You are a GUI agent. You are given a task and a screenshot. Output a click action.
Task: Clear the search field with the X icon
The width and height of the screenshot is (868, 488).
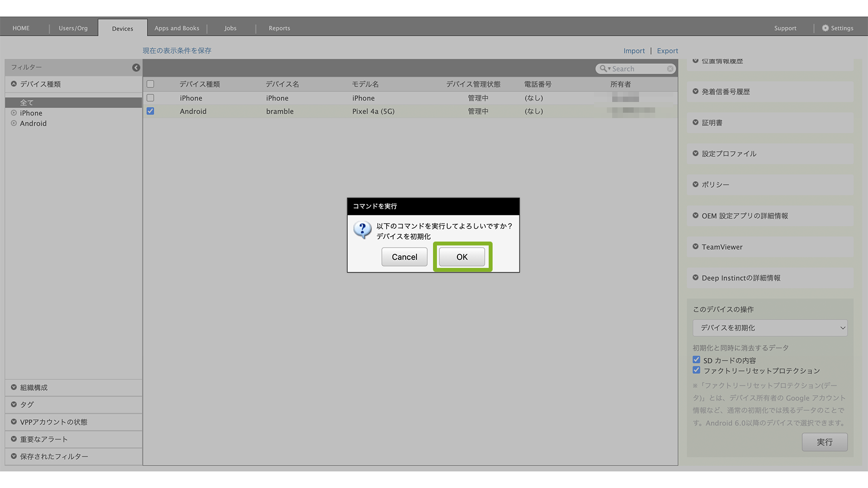pyautogui.click(x=670, y=69)
